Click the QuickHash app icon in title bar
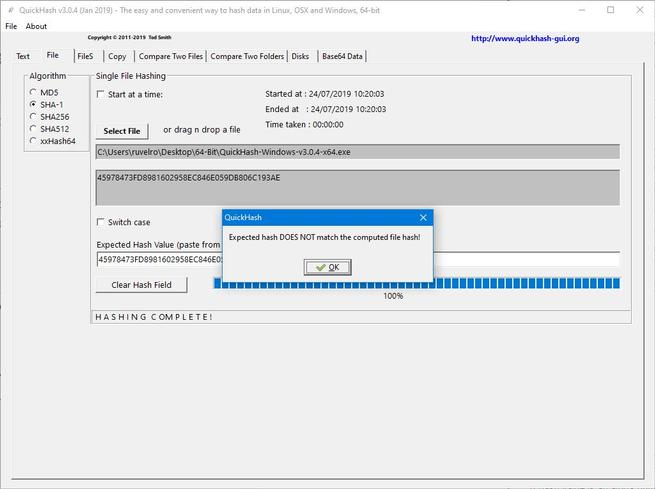The image size is (655, 489). (x=10, y=10)
